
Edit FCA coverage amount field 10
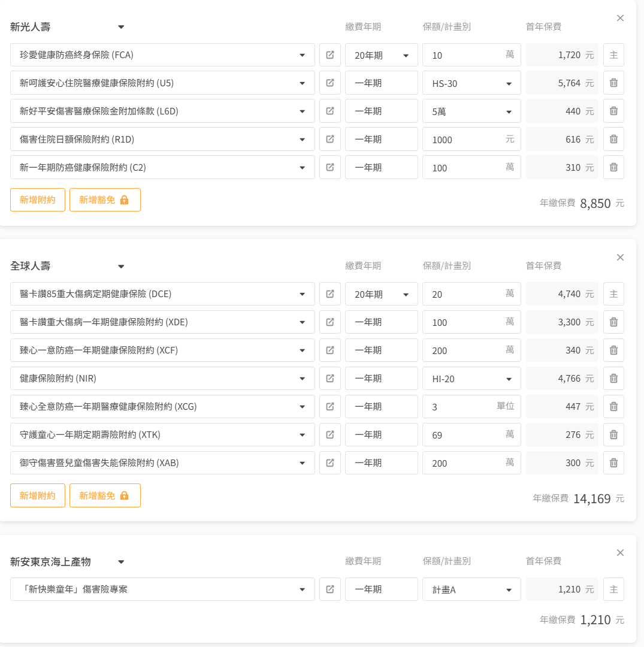point(471,55)
